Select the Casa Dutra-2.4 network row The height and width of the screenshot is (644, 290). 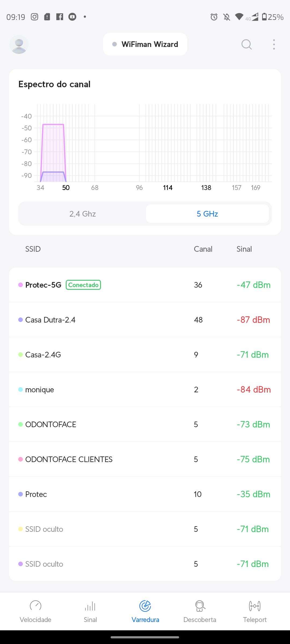pyautogui.click(x=145, y=320)
